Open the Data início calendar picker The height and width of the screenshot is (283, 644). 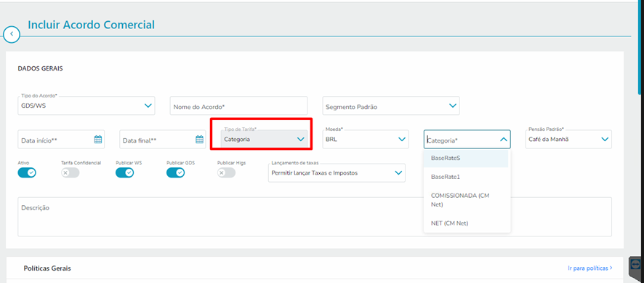97,140
